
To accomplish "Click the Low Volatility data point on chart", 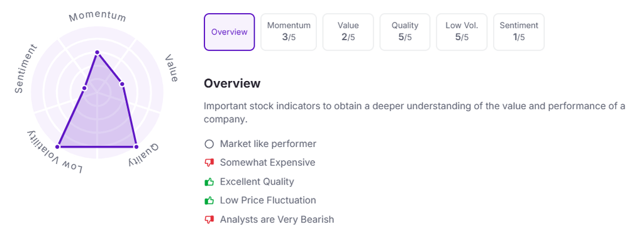I will pyautogui.click(x=58, y=146).
